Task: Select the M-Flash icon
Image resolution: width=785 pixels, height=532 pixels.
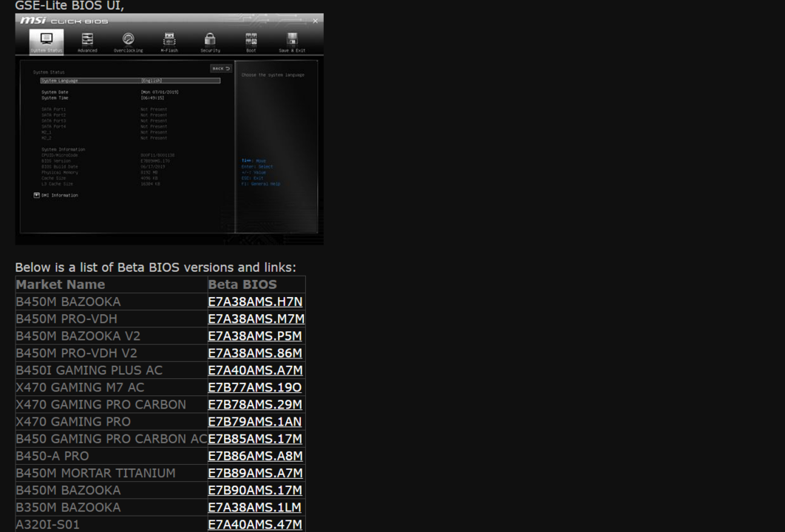Action: [169, 42]
